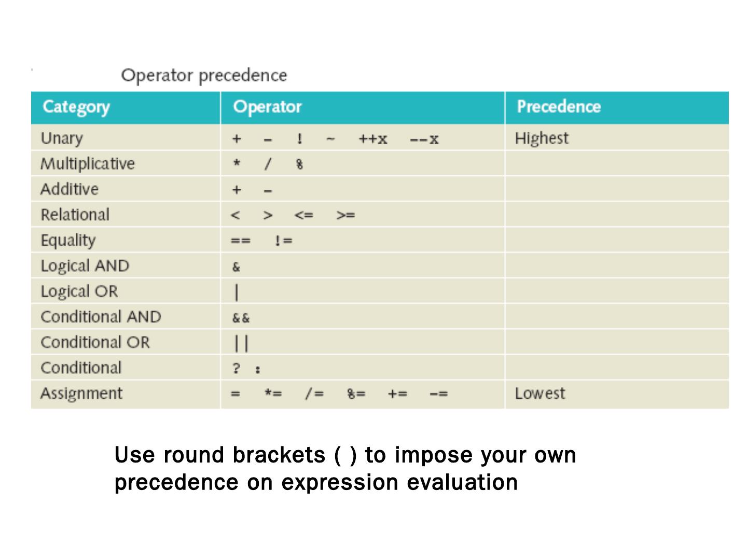Click the Conditional OR label
This screenshot has width=747, height=560.
tap(95, 342)
